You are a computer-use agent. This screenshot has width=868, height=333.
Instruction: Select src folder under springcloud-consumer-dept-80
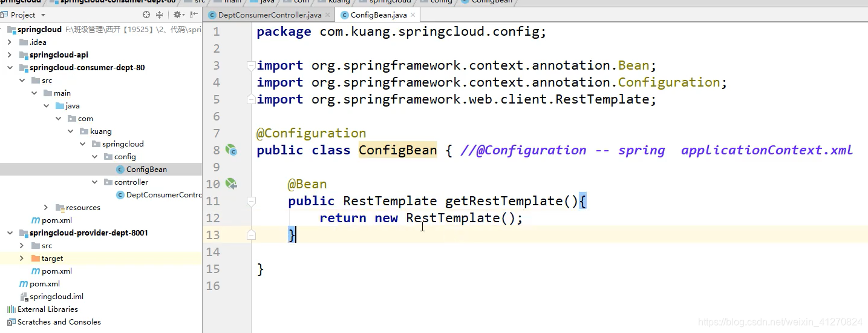[x=47, y=81]
